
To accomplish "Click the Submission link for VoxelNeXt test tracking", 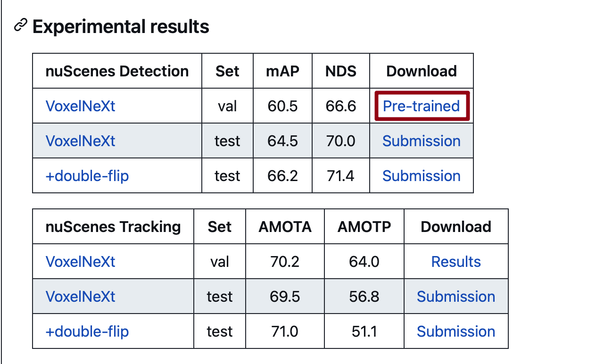I will (x=455, y=296).
